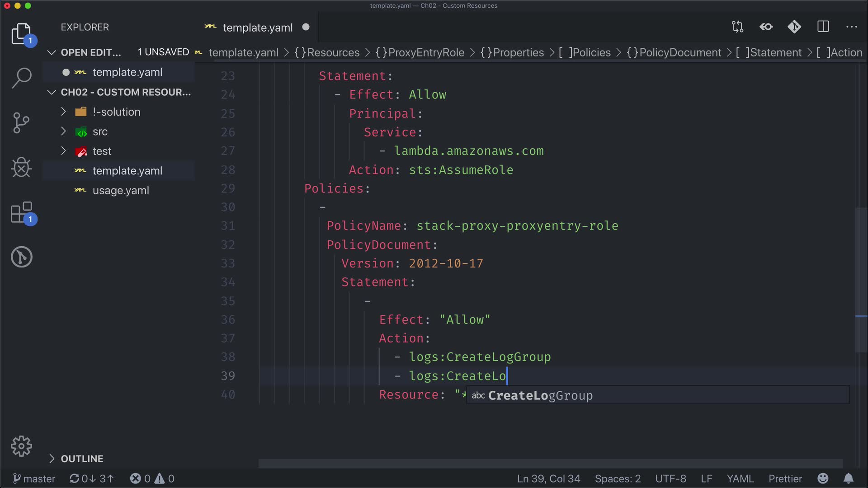Open the GitLens icon in activity bar
The height and width of the screenshot is (488, 868).
point(21,257)
